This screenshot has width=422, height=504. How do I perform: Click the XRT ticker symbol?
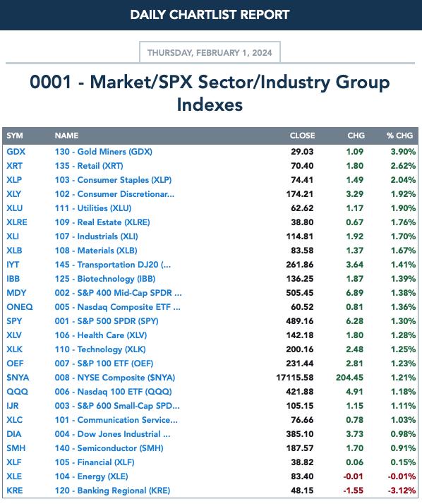14,166
